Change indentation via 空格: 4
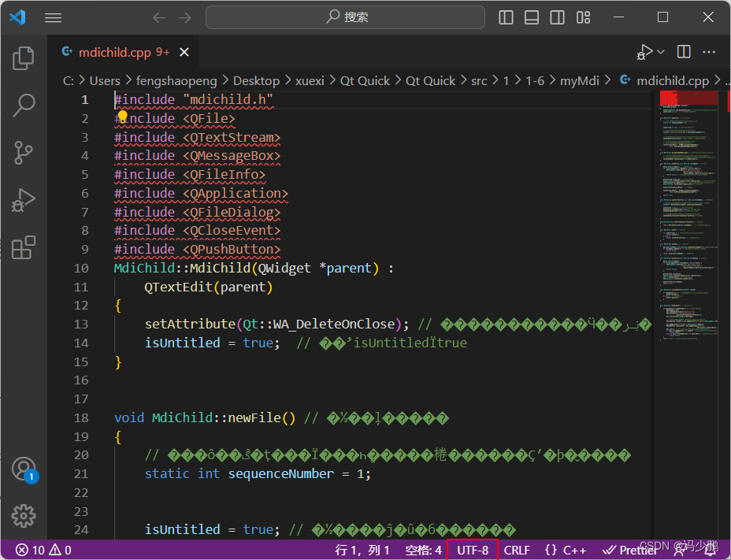Viewport: 731px width, 560px height. point(423,551)
